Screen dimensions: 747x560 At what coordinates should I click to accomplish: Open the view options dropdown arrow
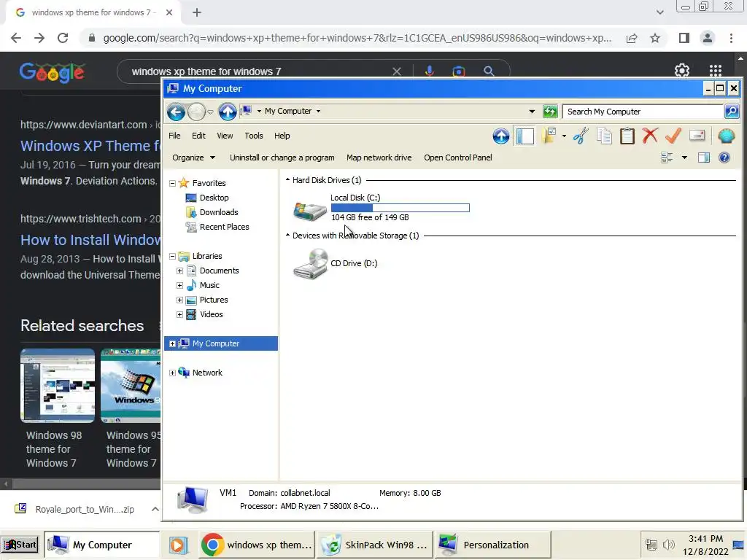[684, 157]
